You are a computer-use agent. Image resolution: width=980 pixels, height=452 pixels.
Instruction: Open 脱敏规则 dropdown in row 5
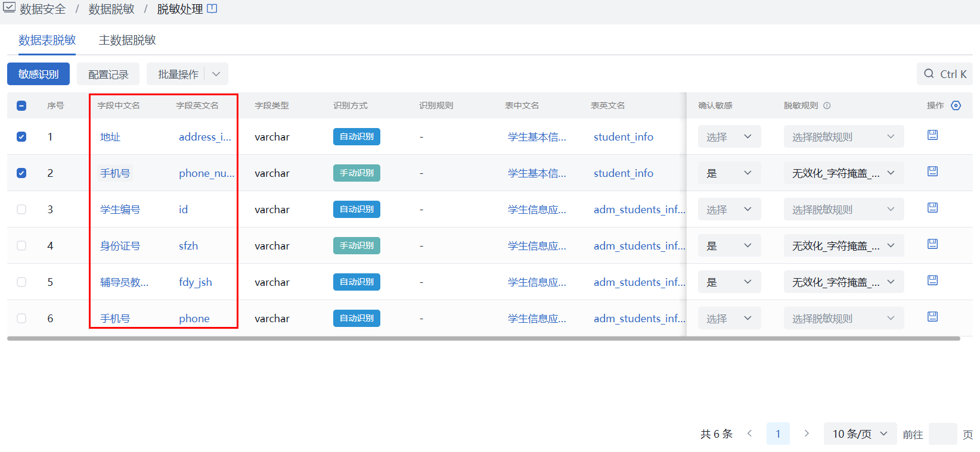[843, 282]
